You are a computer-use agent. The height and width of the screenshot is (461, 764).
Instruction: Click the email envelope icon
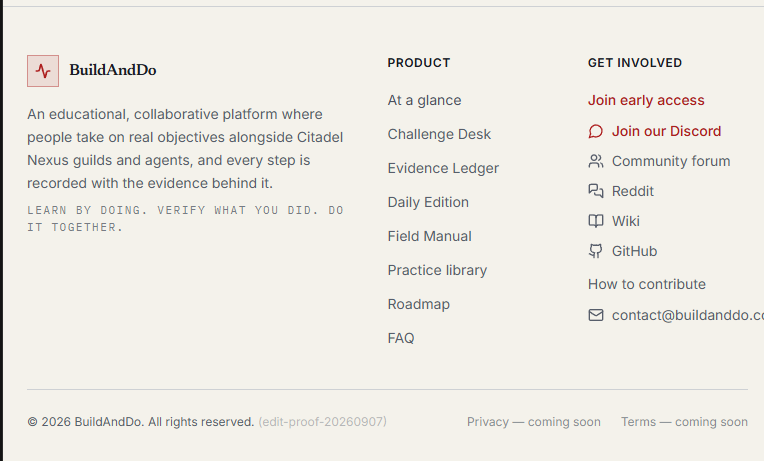pyautogui.click(x=595, y=315)
